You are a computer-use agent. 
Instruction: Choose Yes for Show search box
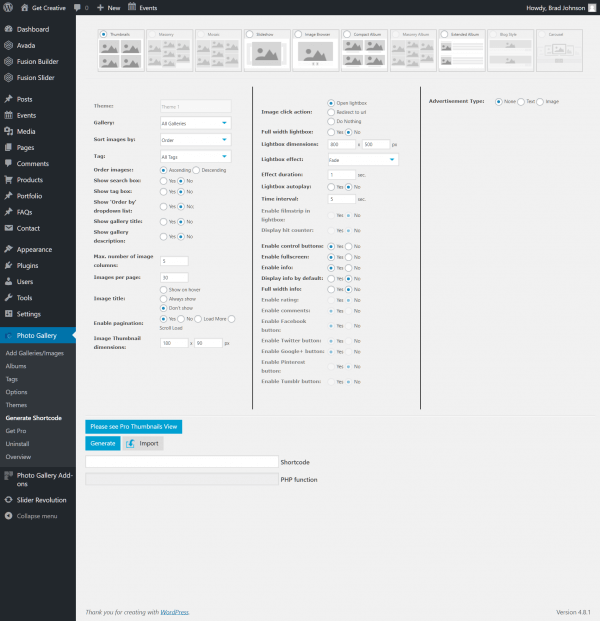[x=164, y=181]
